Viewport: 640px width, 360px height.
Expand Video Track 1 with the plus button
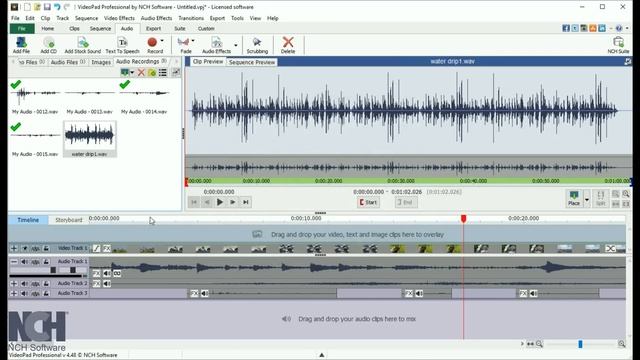[x=14, y=248]
